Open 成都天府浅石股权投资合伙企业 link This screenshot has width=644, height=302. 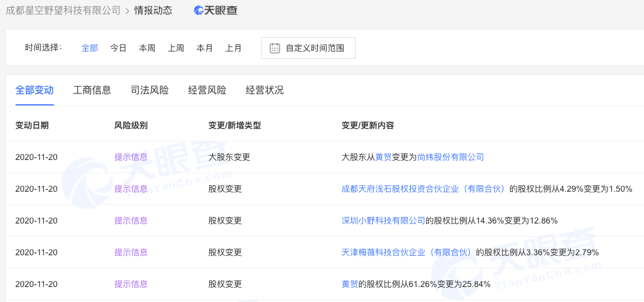coord(424,189)
